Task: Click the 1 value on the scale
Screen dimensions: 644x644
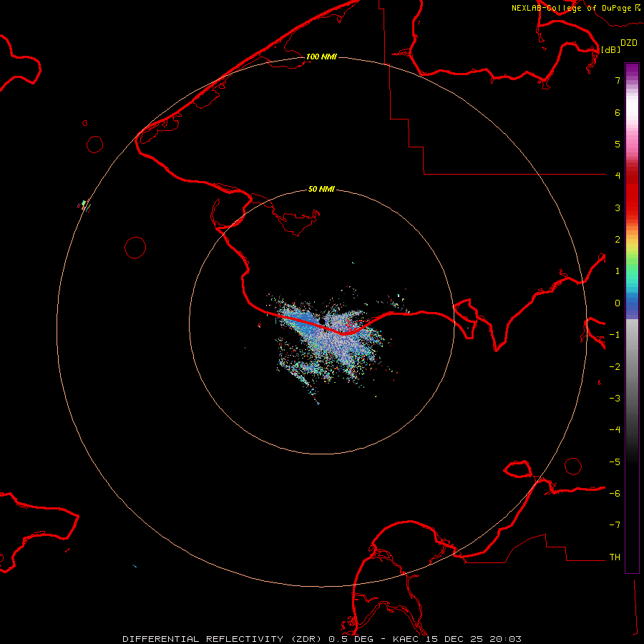Action: (x=618, y=271)
